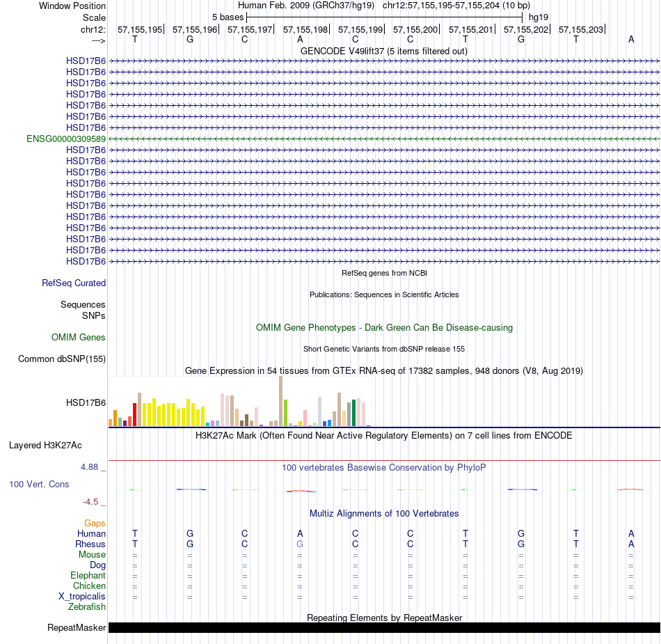Click the chr12: ruler label

point(93,29)
